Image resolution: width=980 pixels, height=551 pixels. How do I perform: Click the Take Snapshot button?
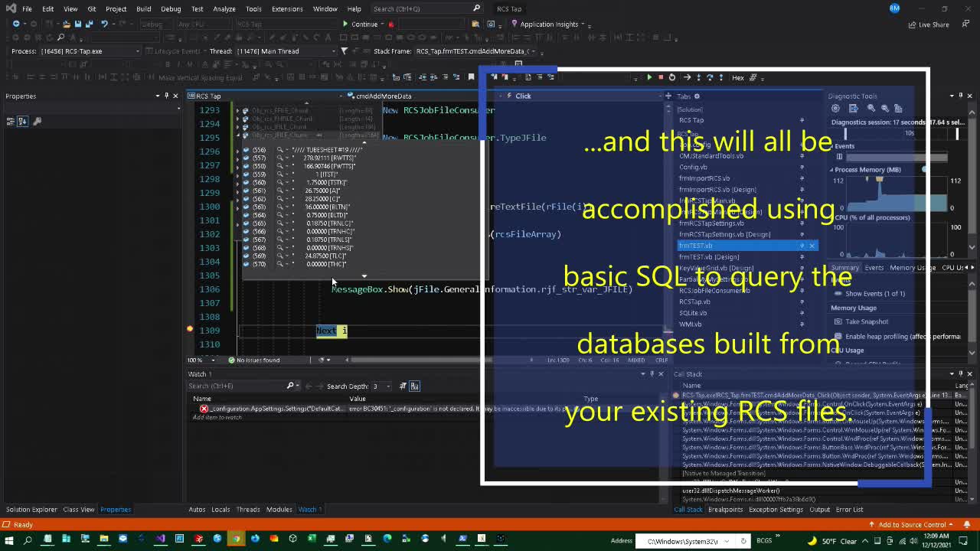861,322
